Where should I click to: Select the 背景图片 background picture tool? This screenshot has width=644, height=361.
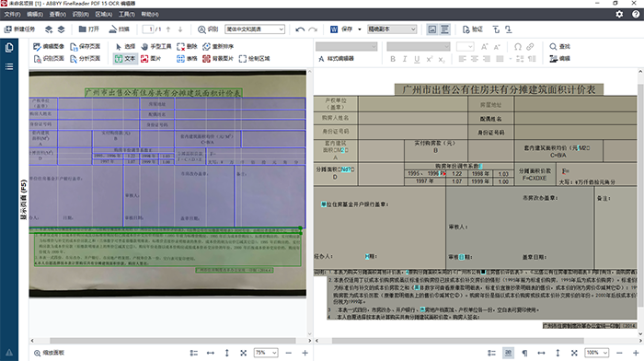[x=218, y=58]
